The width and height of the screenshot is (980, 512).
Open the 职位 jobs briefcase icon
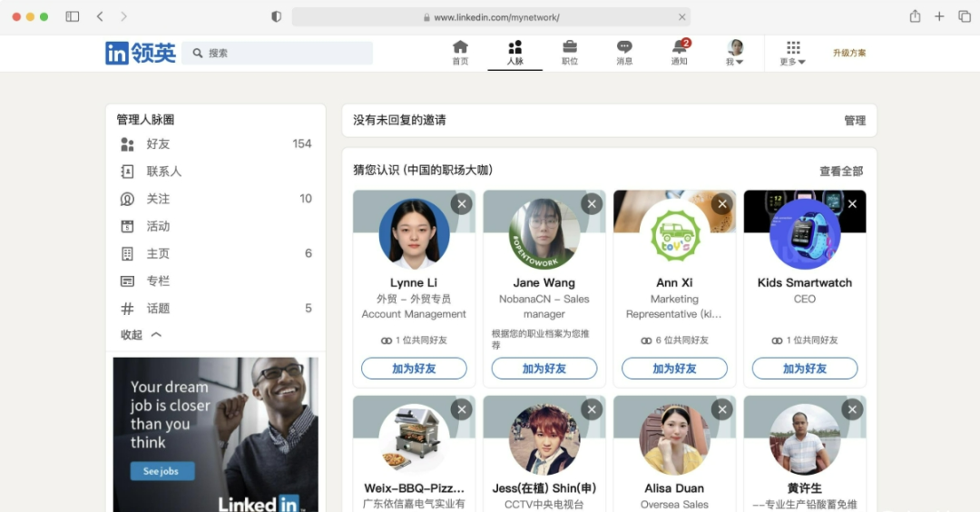569,53
